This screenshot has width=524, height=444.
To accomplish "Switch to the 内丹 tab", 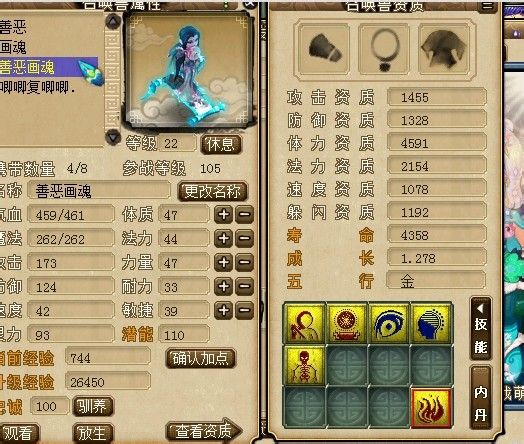I will 481,398.
